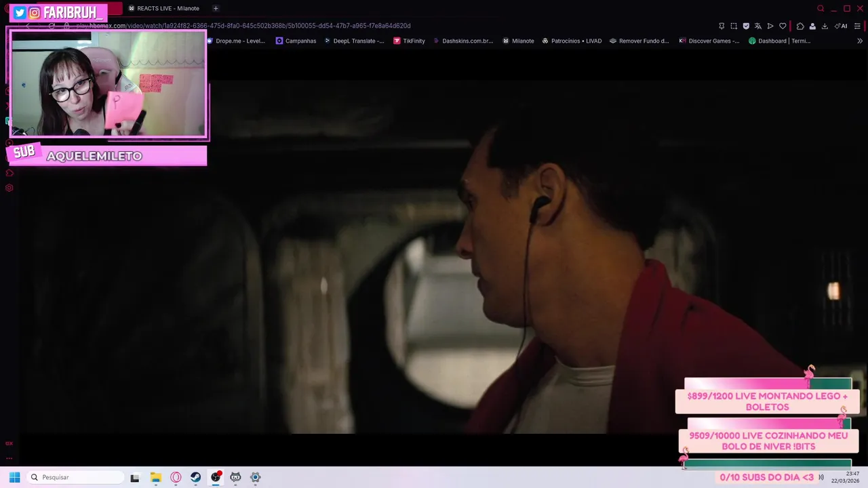
Task: Click the send to My Flow arrow icon
Action: point(770,26)
